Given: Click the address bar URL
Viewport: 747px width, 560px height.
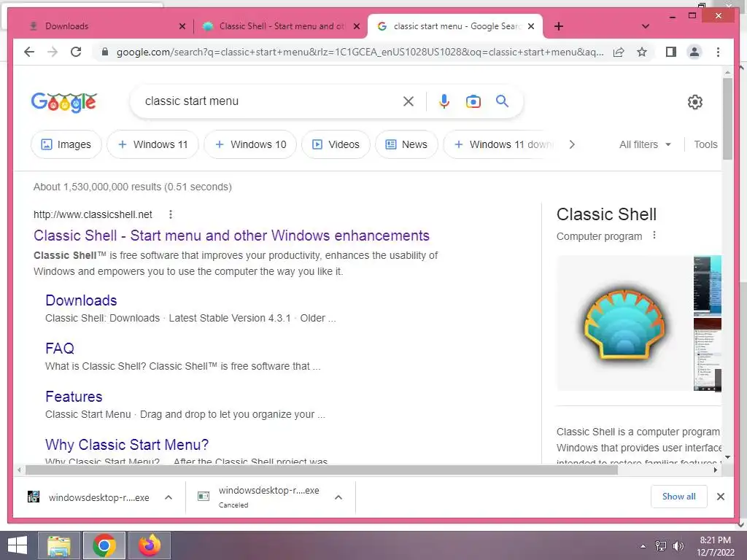Looking at the screenshot, I should pyautogui.click(x=360, y=52).
